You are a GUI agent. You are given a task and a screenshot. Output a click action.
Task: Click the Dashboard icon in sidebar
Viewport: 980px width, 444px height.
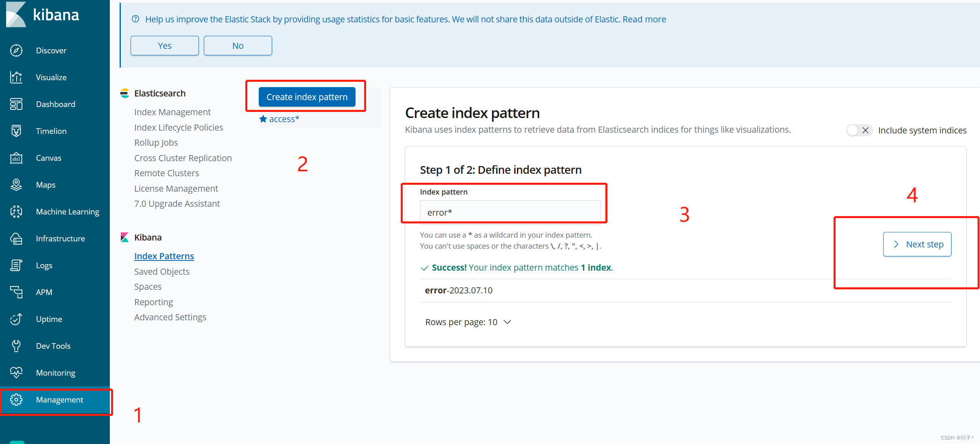(x=16, y=104)
